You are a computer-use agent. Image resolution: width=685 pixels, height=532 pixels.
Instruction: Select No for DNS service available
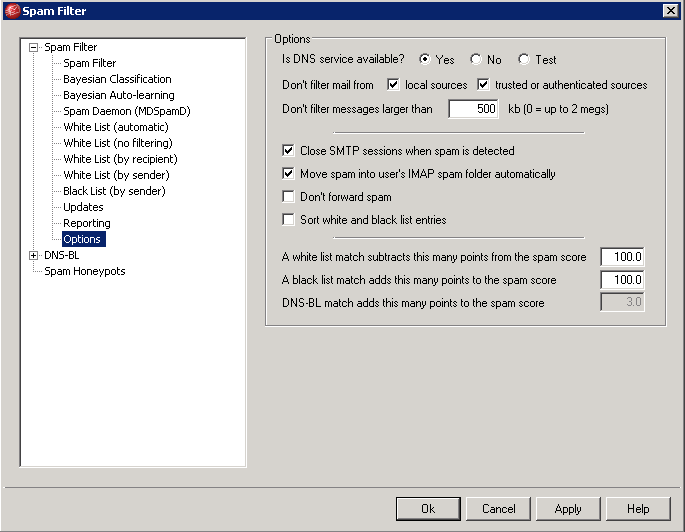coord(476,59)
